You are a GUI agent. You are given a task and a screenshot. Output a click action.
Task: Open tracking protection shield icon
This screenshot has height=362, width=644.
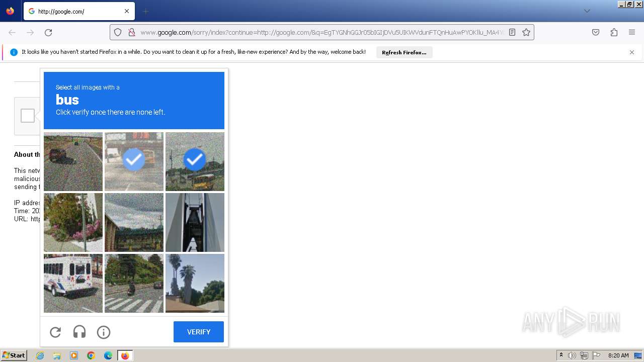click(118, 32)
